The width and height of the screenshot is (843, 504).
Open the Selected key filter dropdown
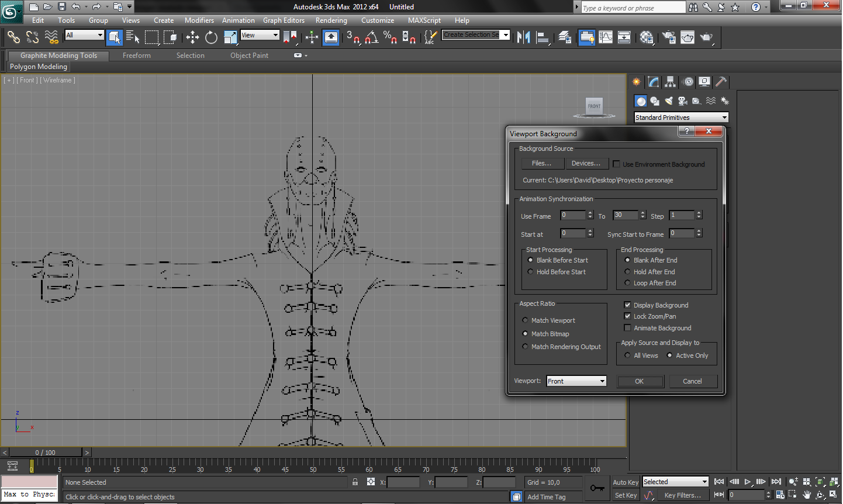click(x=675, y=482)
